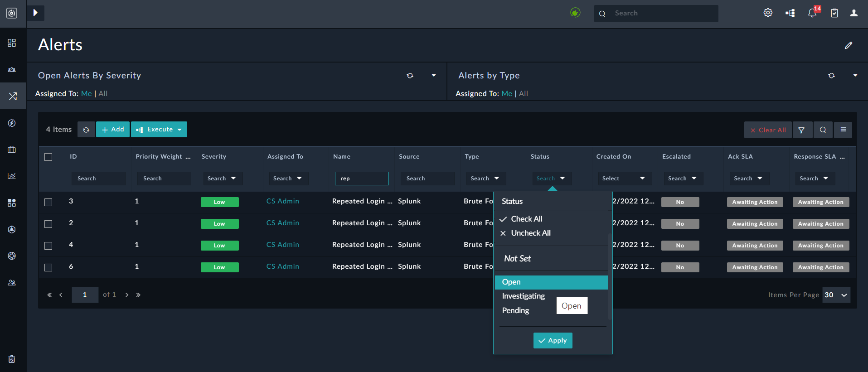
Task: Open the Ack SLA filter dropdown
Action: pos(748,179)
